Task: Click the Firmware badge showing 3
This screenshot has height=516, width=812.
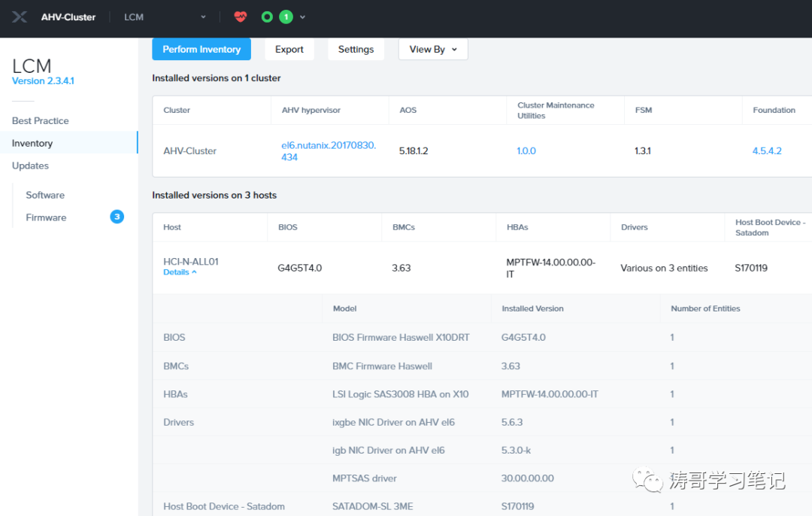Action: [x=117, y=217]
